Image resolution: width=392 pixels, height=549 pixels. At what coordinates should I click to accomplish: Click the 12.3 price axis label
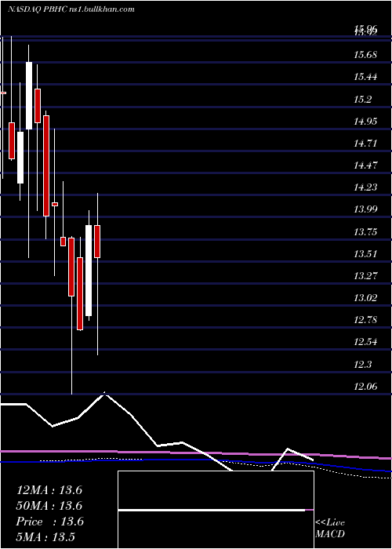point(363,365)
